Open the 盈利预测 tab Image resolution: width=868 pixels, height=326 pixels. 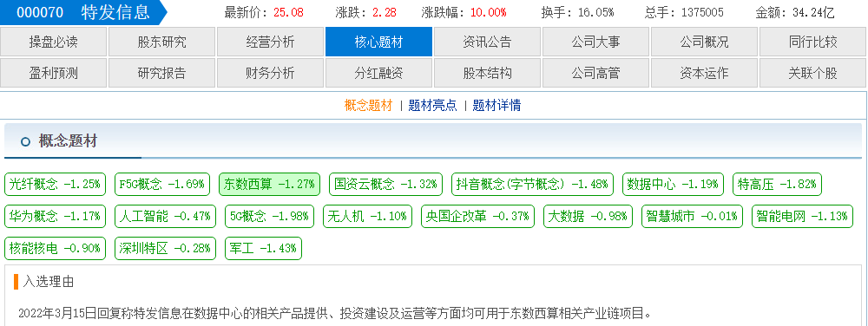coord(53,73)
